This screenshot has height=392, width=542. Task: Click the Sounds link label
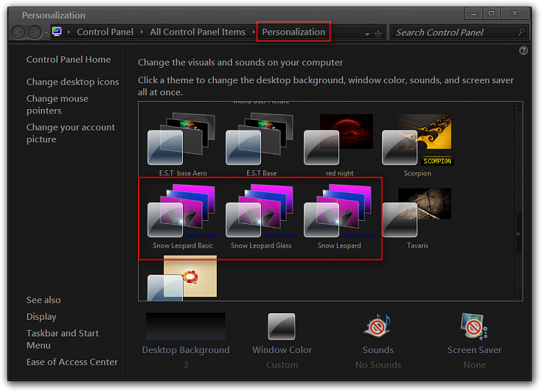pos(378,350)
